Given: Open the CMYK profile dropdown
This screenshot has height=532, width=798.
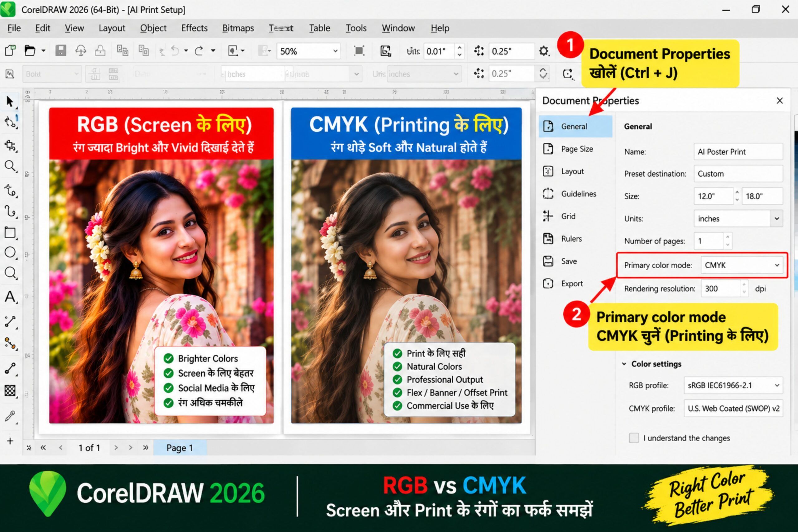Looking at the screenshot, I should [733, 409].
